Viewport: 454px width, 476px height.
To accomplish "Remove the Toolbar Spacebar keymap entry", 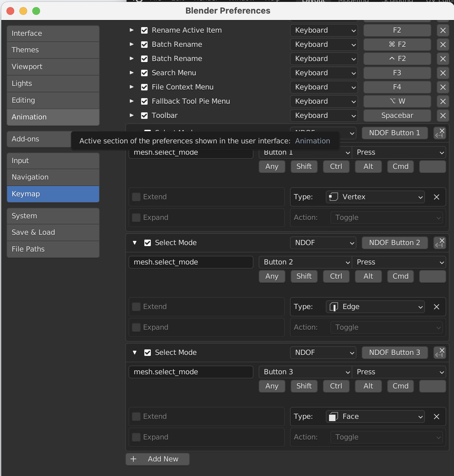I will tap(443, 116).
